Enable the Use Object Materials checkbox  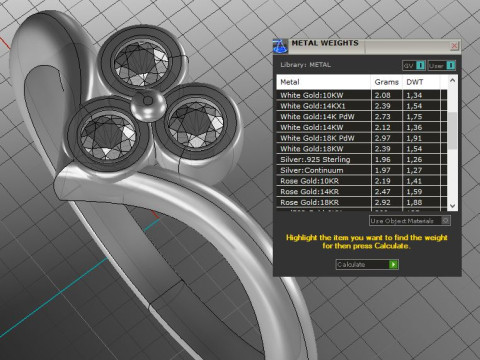[x=445, y=221]
